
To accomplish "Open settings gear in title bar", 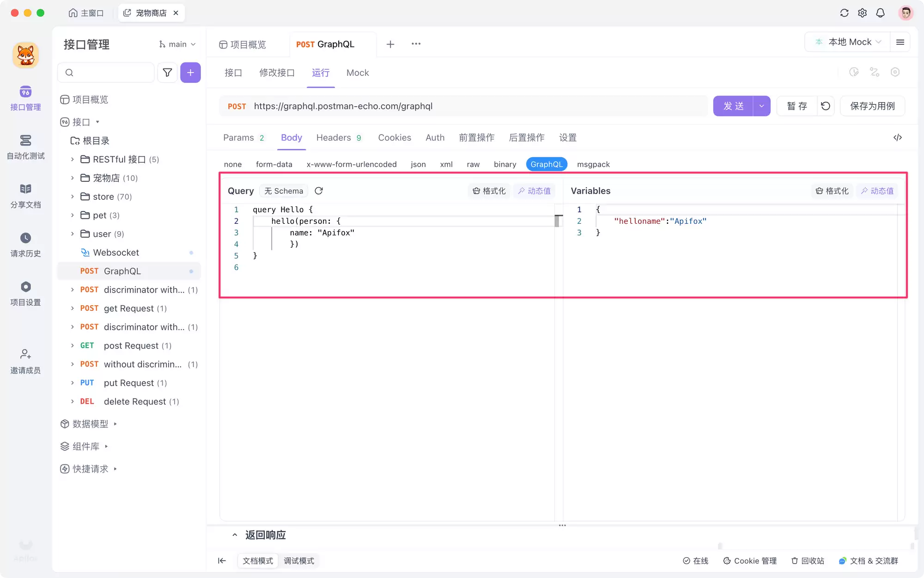I will click(862, 13).
